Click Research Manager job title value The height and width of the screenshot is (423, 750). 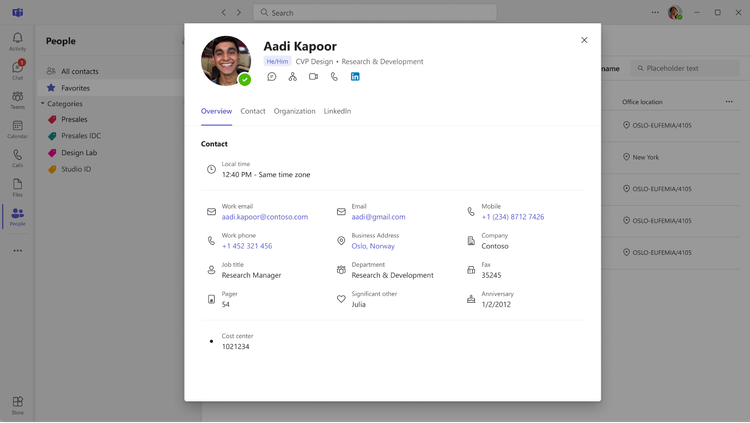coord(251,275)
